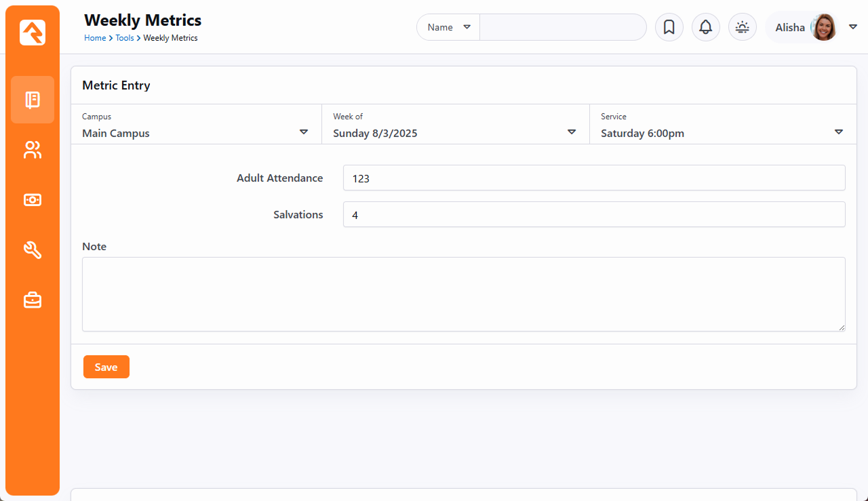Click the bookmark icon in header
The image size is (868, 501).
click(x=669, y=27)
